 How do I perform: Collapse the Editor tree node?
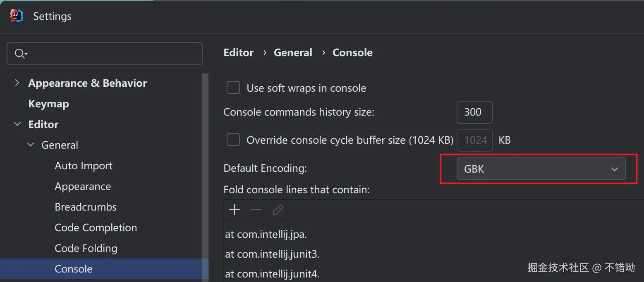click(17, 124)
